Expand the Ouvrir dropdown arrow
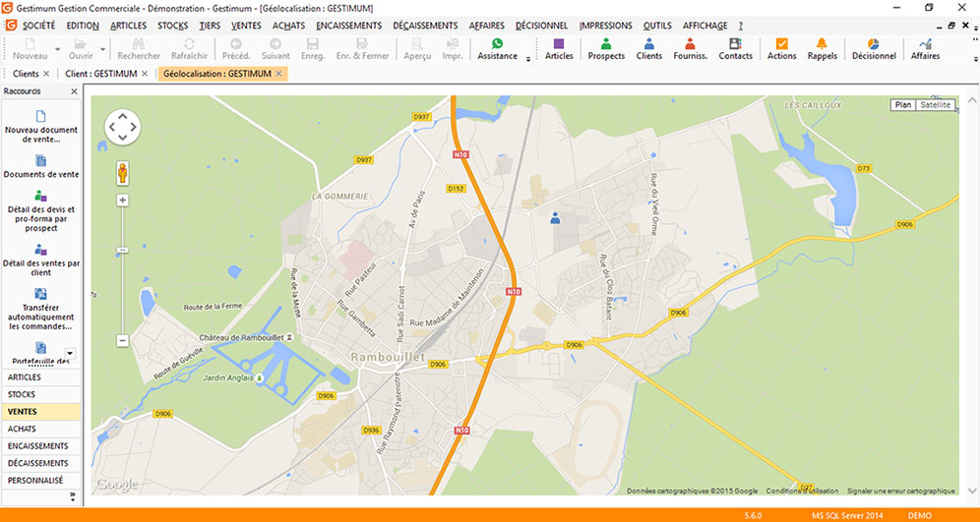The image size is (980, 522). pyautogui.click(x=102, y=49)
